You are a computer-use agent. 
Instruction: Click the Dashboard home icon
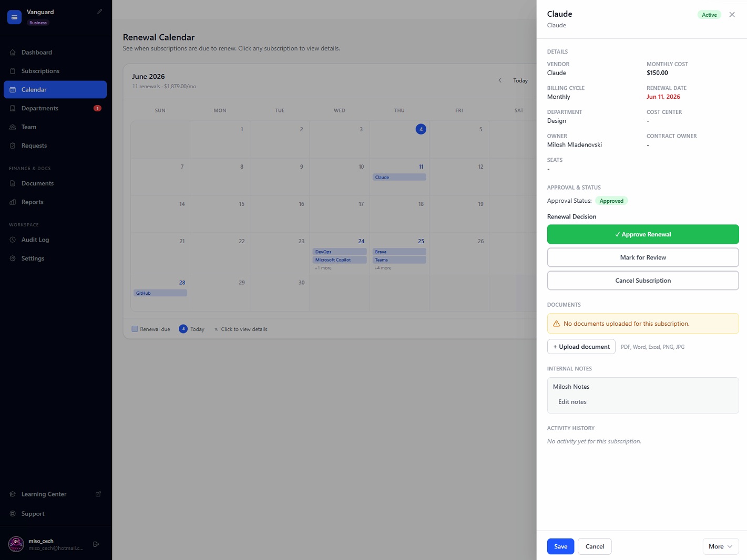(13, 53)
